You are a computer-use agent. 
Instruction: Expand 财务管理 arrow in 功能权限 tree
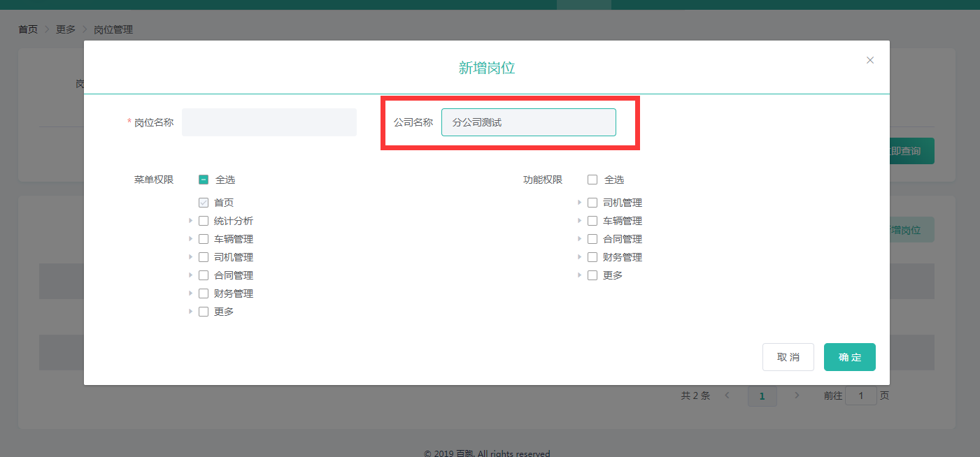click(x=579, y=257)
